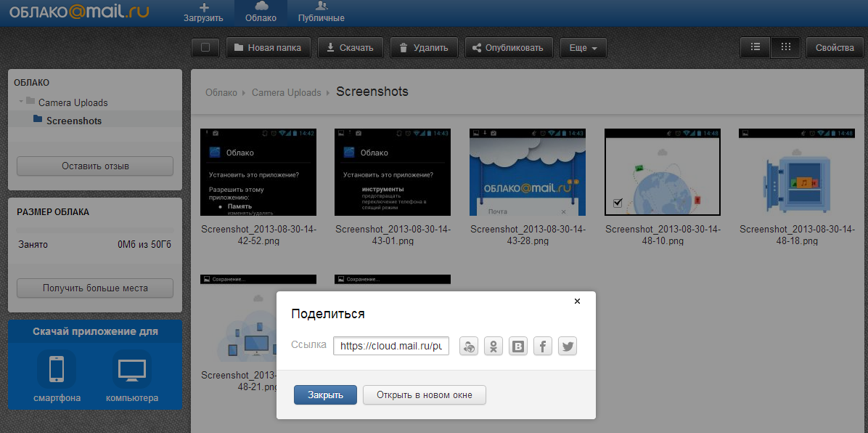Uncheck the checkbox on Screenshot_2013-08-30-14-48-10 thumbnail

pyautogui.click(x=618, y=203)
